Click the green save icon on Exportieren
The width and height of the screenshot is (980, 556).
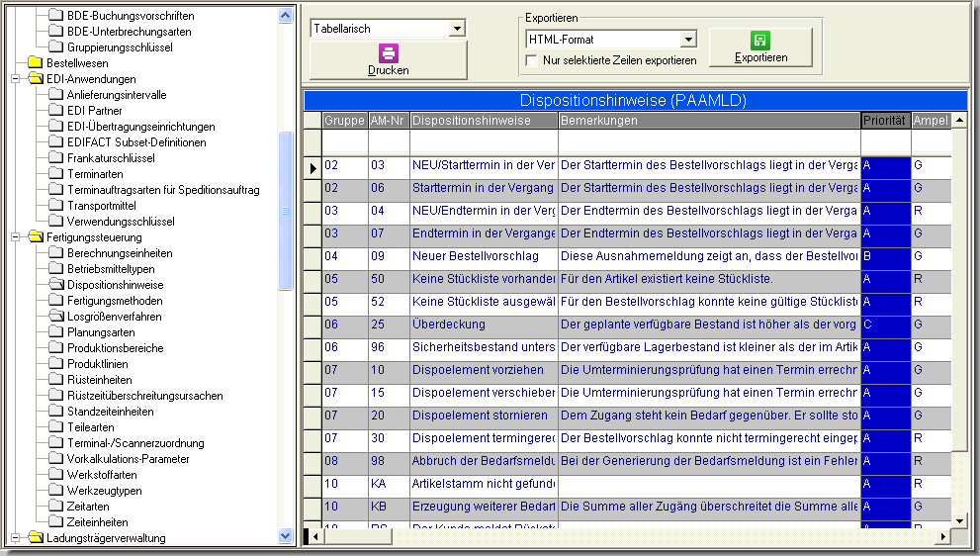[760, 41]
